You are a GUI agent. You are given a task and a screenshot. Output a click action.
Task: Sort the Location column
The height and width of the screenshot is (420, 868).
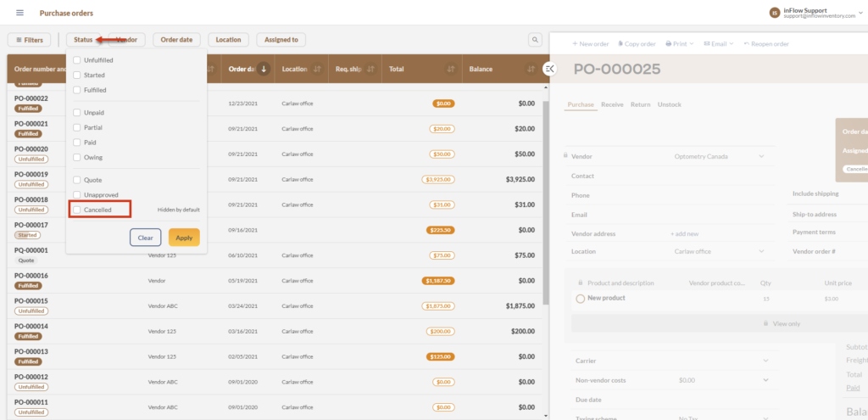click(317, 70)
